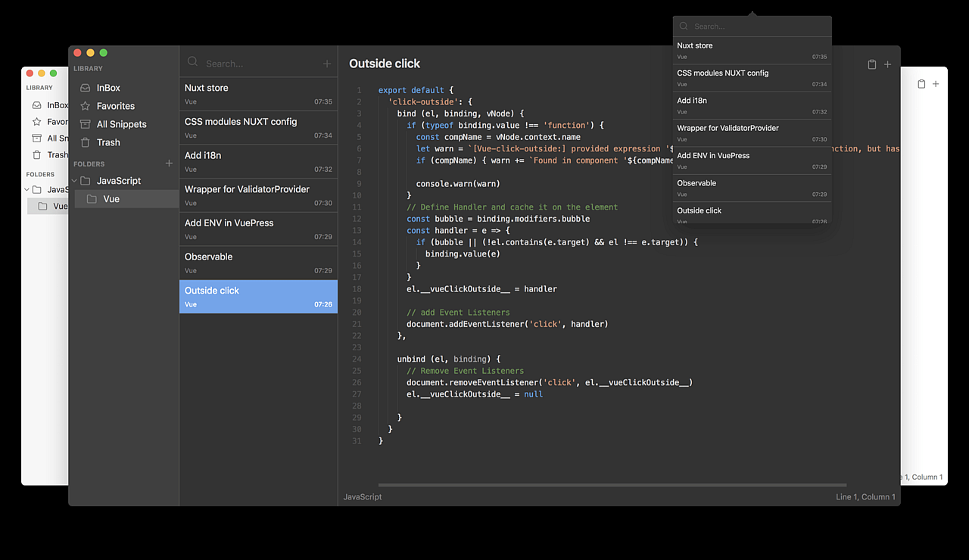The image size is (969, 560).
Task: Choose Nuxt store in the tray popup
Action: 752,51
